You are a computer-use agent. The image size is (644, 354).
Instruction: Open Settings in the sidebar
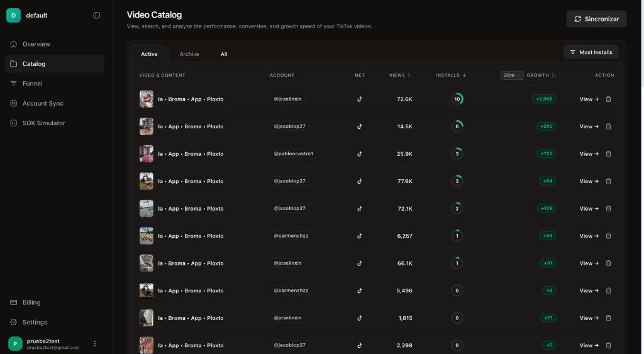[55, 322]
